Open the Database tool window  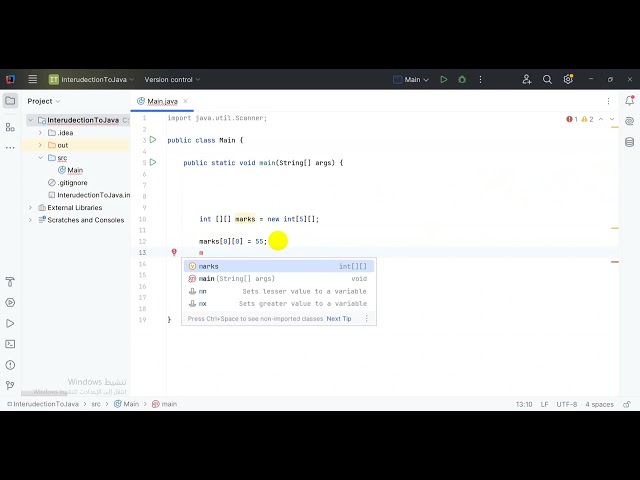pyautogui.click(x=629, y=142)
